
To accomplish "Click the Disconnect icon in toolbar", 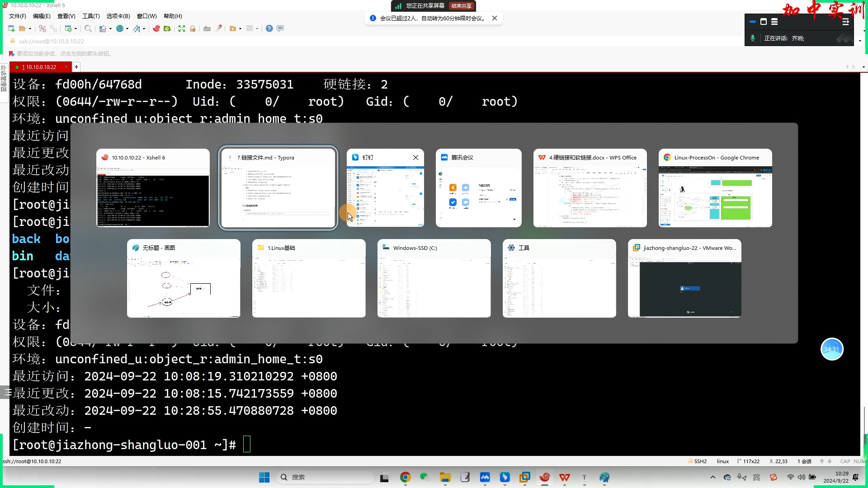I will click(42, 28).
